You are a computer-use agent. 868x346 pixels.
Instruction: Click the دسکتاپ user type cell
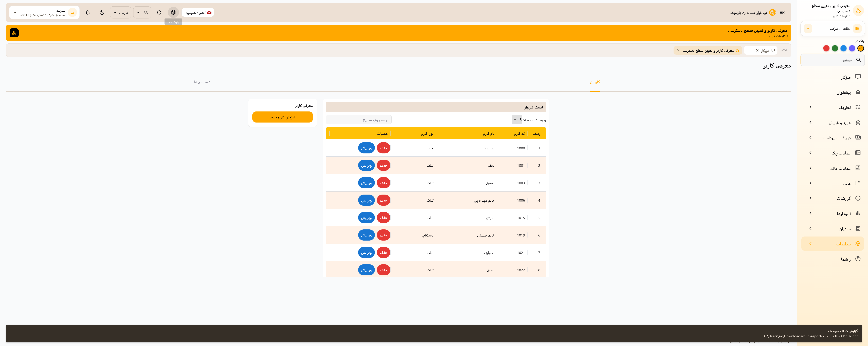point(428,235)
